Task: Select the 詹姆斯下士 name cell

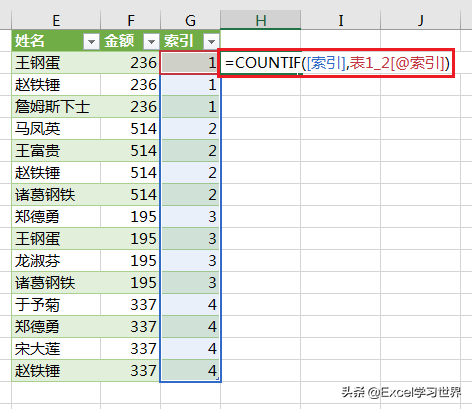Action: click(x=56, y=107)
